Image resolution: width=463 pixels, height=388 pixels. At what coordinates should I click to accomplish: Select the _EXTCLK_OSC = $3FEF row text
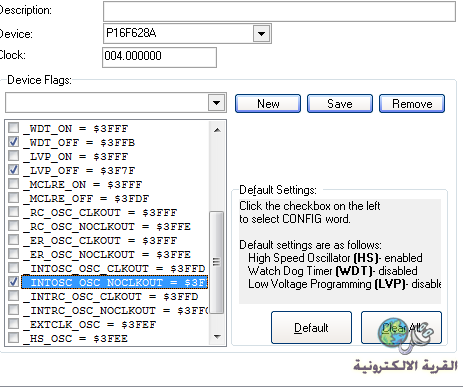tap(89, 324)
